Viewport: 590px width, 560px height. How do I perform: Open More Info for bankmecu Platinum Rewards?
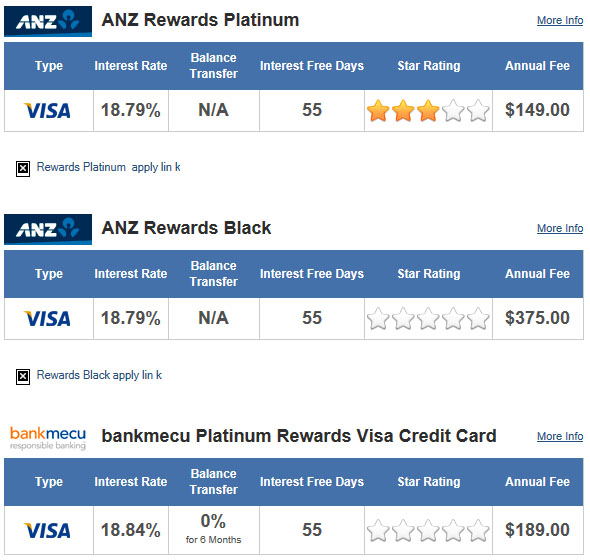560,437
